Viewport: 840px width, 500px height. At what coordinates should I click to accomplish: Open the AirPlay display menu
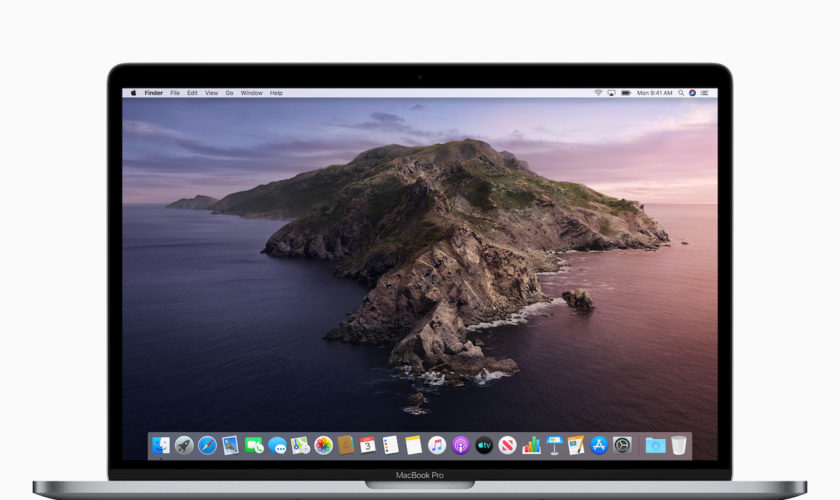[x=612, y=93]
